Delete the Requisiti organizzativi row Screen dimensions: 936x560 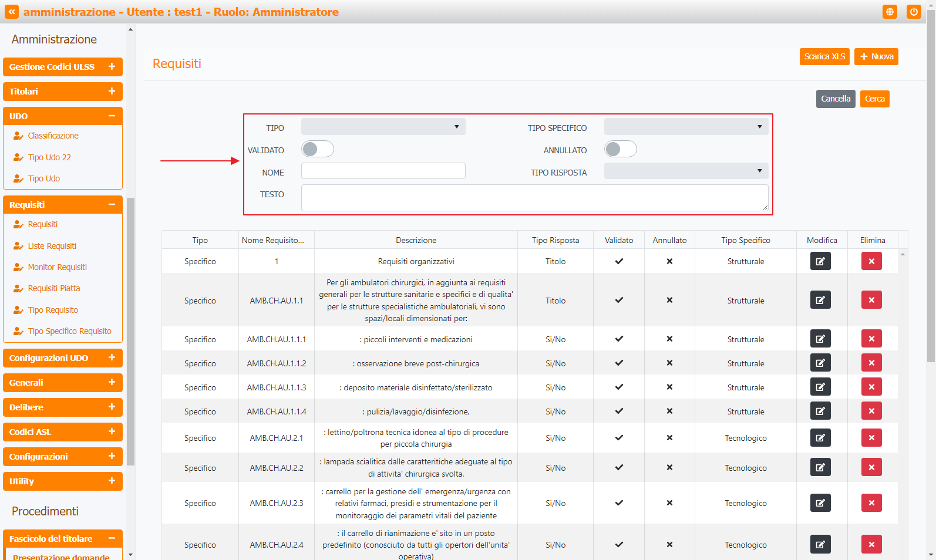[x=871, y=261]
